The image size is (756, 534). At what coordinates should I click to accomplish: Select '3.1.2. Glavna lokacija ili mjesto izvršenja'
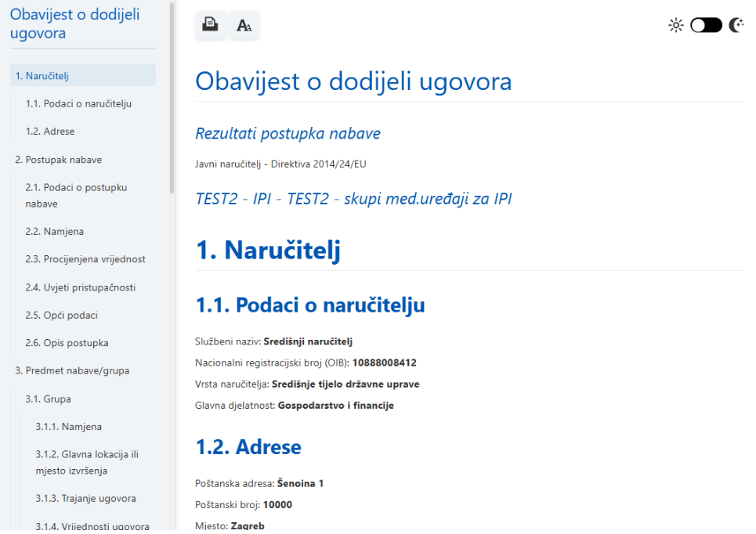pos(86,463)
